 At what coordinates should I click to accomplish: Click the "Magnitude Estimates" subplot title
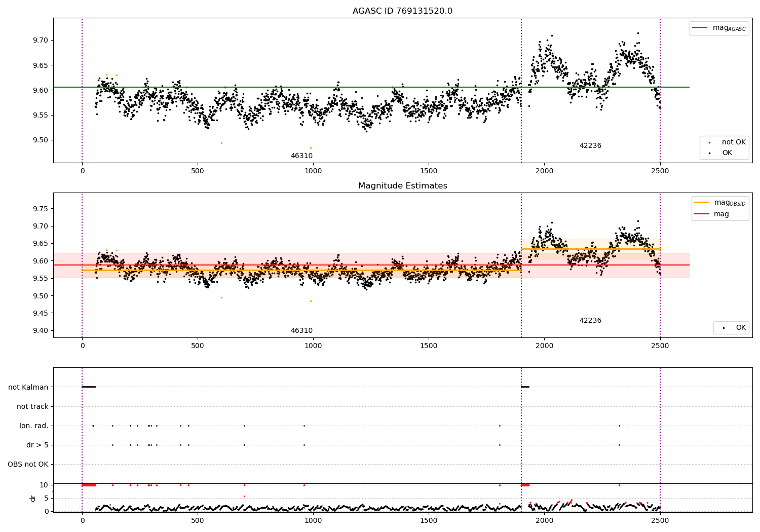[x=402, y=186]
